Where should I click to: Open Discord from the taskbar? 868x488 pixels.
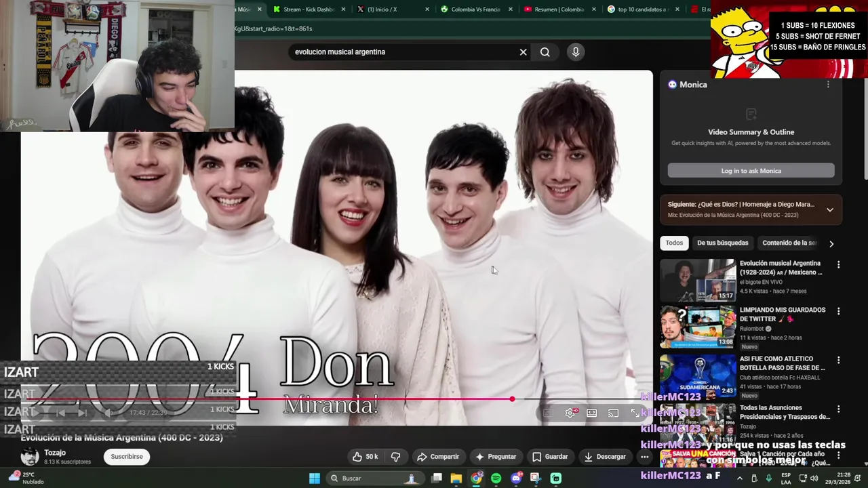point(516,479)
